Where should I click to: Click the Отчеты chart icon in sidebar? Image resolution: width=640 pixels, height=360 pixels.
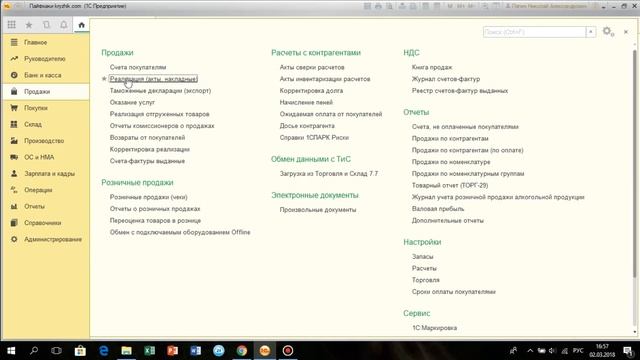[x=14, y=206]
